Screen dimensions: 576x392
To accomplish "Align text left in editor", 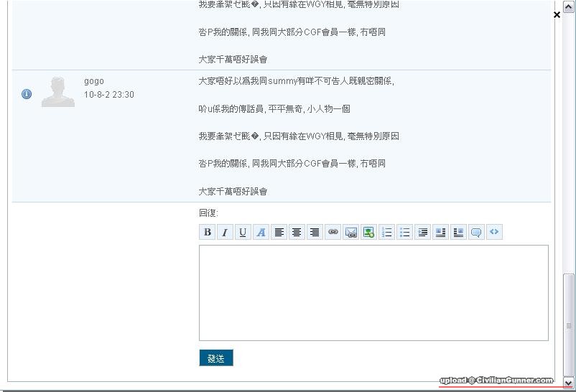I will (x=279, y=232).
